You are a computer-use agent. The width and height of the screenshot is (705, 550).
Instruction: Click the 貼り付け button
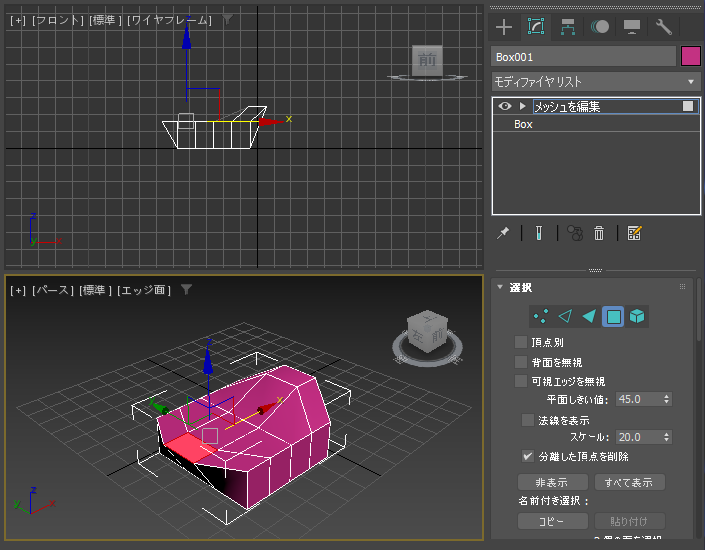(629, 521)
